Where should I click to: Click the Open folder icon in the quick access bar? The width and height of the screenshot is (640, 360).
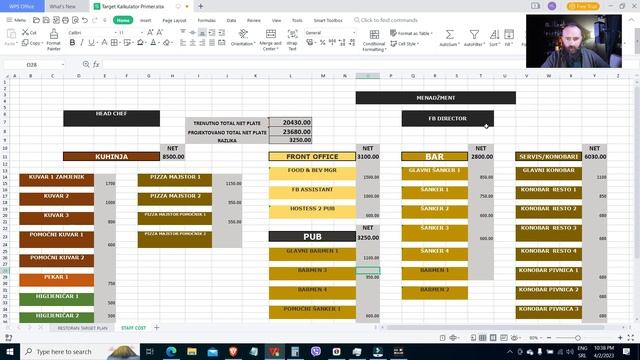coord(36,20)
